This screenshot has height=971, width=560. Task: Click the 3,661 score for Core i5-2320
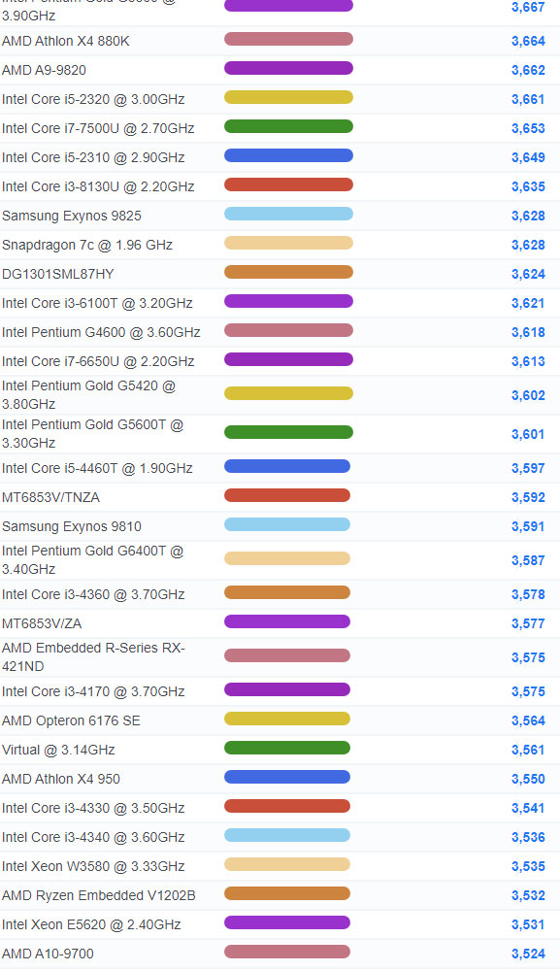[528, 99]
